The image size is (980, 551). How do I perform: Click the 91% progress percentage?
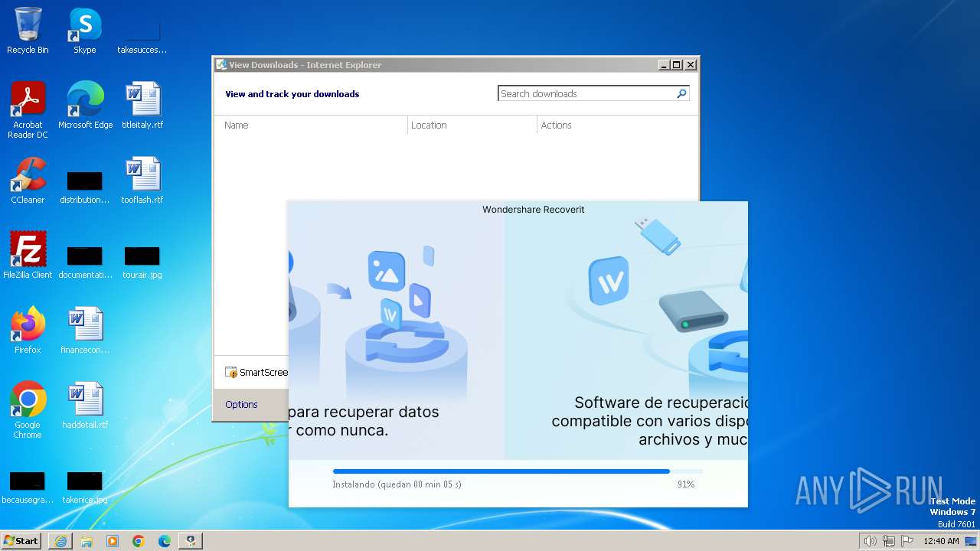click(x=686, y=484)
